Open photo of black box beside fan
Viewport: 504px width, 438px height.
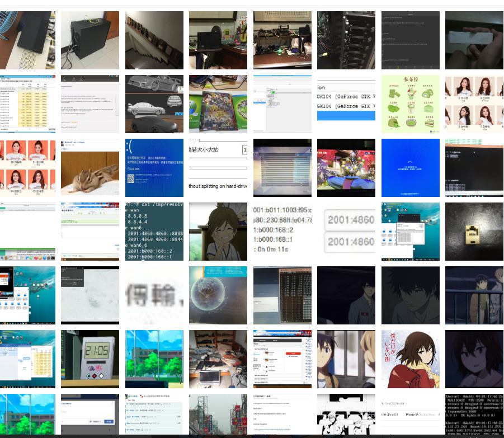click(x=27, y=40)
